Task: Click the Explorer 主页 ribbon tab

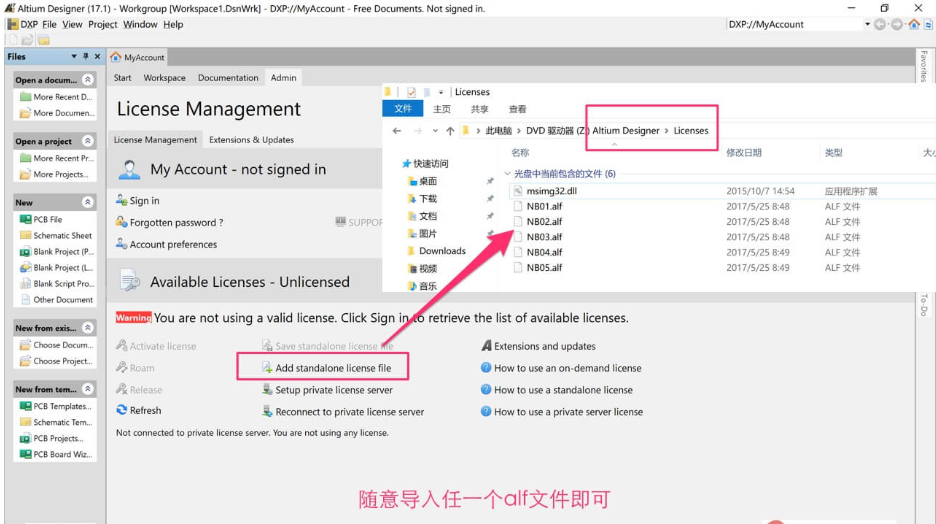Action: click(442, 109)
